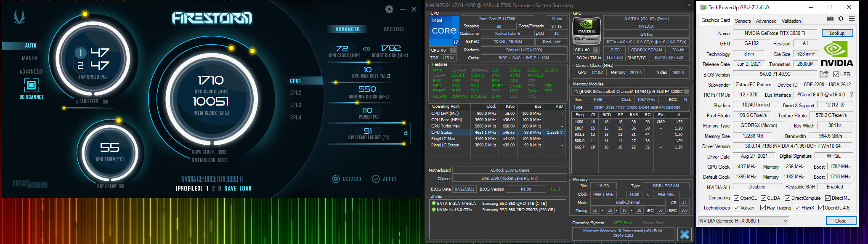
Task: Click NVIDIA GeForce logo in HWiNFO
Action: (587, 30)
